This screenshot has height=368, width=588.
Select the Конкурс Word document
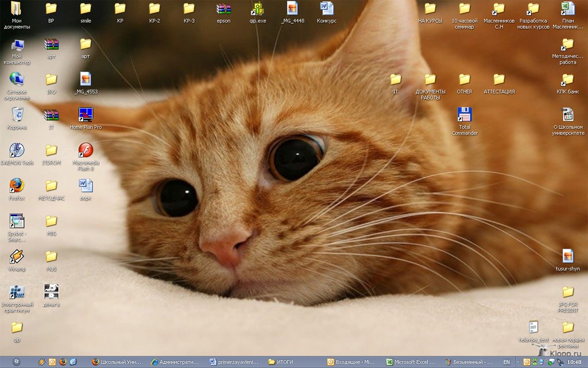point(327,9)
